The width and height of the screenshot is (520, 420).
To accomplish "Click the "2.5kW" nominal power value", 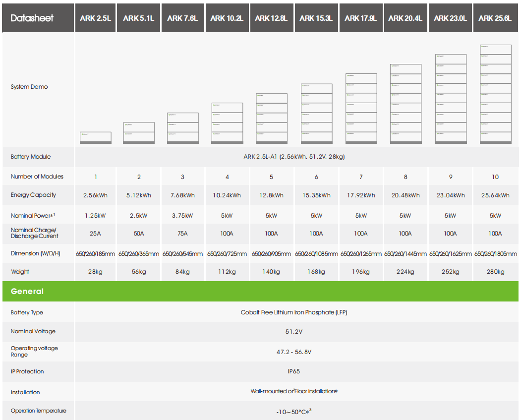I will tap(139, 216).
